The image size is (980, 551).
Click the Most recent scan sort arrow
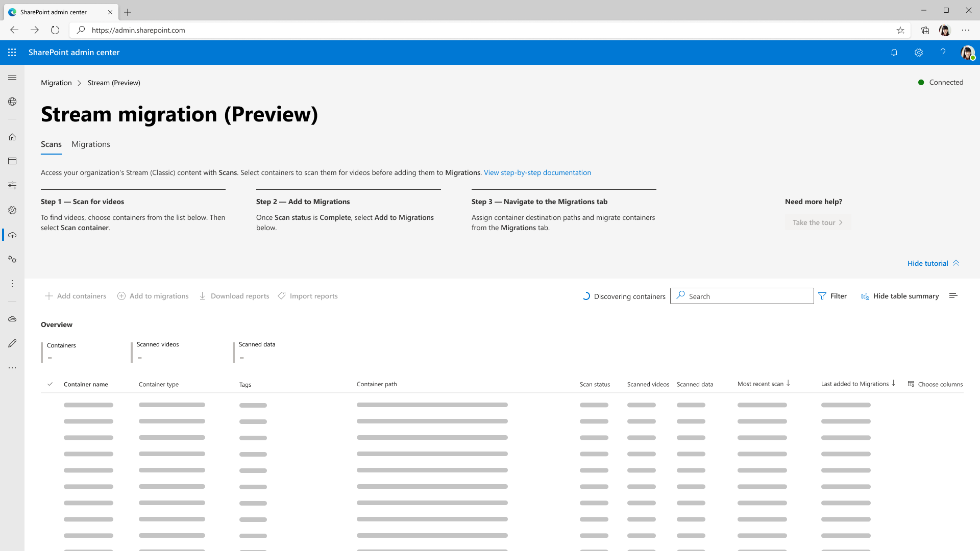tap(788, 383)
